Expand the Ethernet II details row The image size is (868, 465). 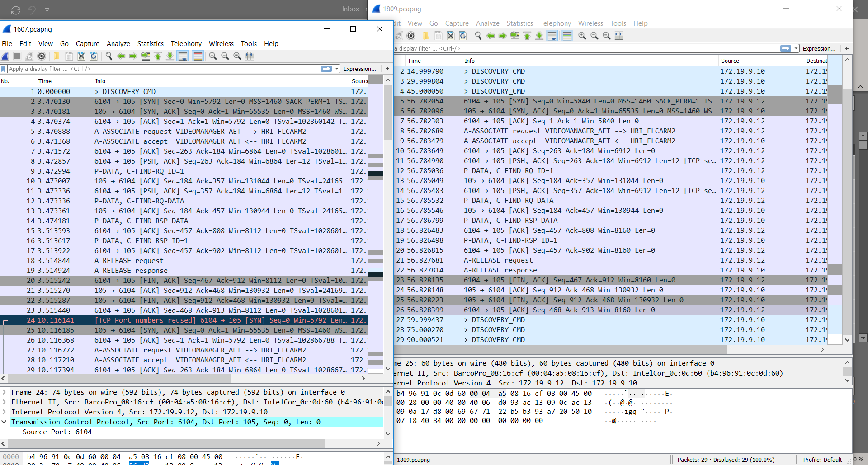coord(4,402)
